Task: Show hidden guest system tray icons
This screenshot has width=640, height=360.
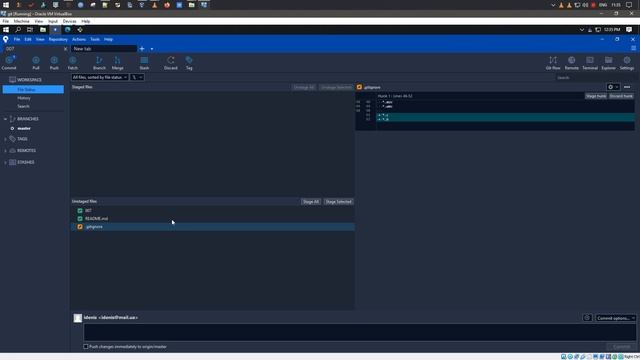Action: pos(582,29)
